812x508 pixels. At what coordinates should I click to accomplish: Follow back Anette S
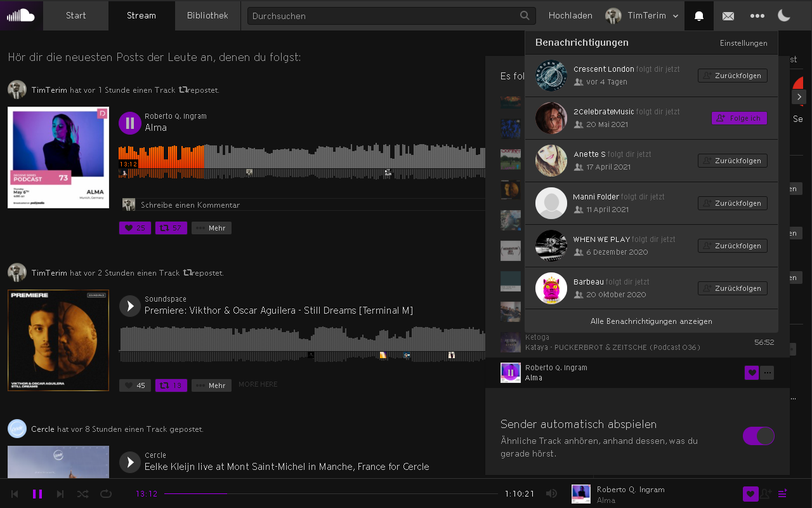click(733, 161)
